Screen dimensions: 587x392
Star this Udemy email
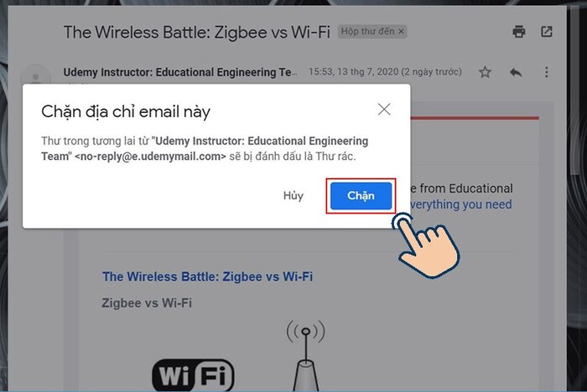tap(485, 72)
